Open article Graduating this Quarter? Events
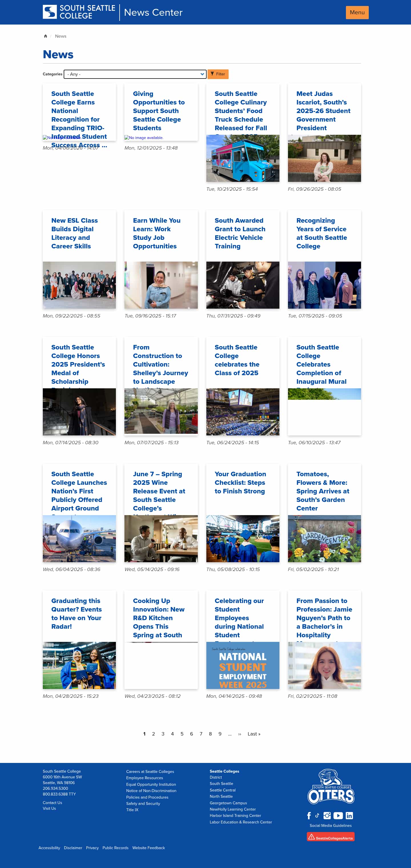 click(76, 614)
